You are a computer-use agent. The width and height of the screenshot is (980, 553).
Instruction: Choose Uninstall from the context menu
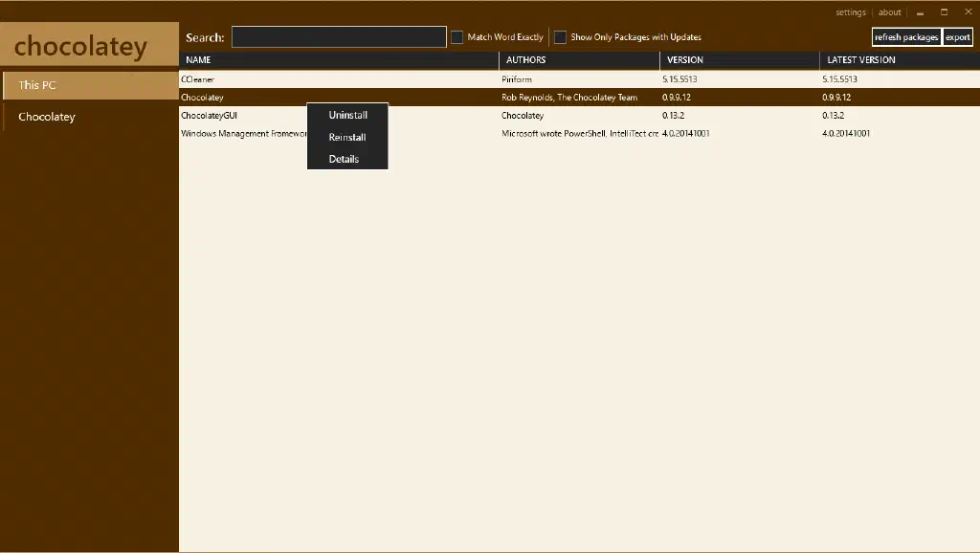point(347,115)
